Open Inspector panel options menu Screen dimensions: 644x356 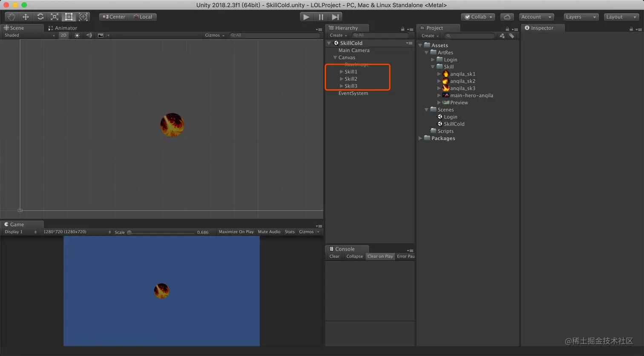tap(638, 29)
